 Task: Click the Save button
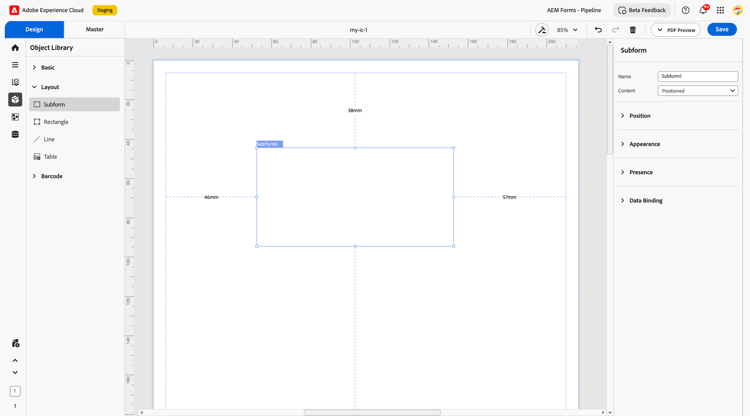722,29
